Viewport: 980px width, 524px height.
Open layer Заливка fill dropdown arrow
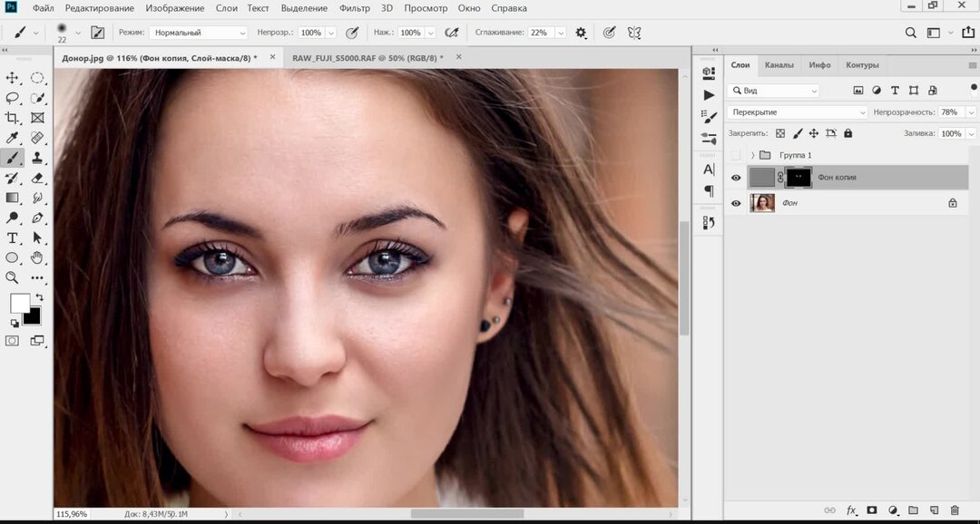coord(971,133)
